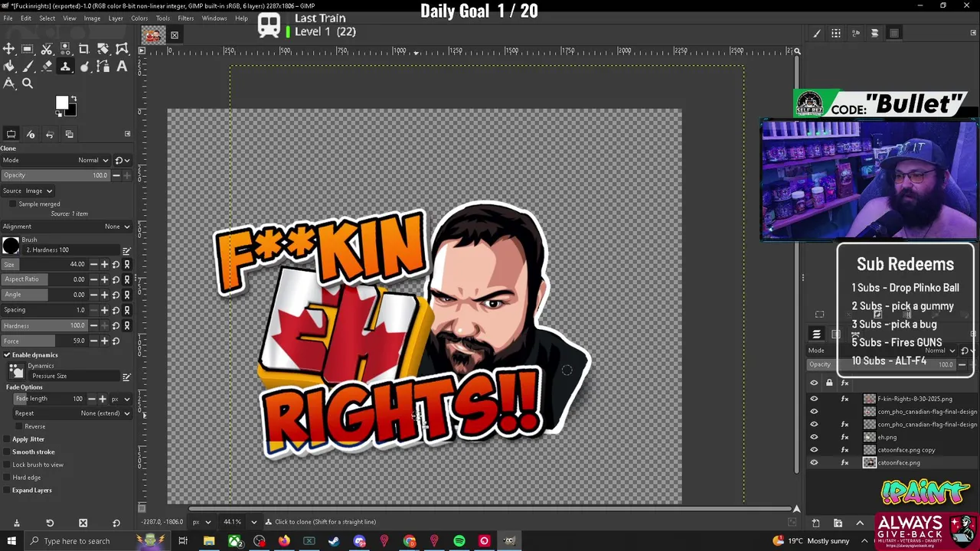Swap foreground and background colors

tap(73, 99)
